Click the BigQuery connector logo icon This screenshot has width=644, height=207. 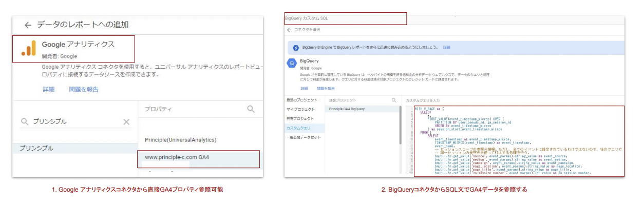pyautogui.click(x=291, y=64)
